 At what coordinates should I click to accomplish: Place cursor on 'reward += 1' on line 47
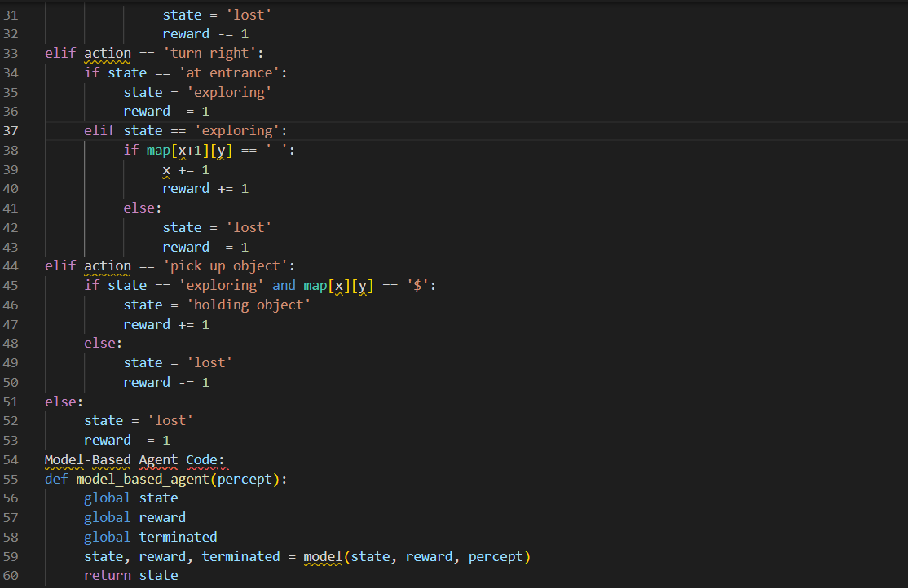point(165,324)
